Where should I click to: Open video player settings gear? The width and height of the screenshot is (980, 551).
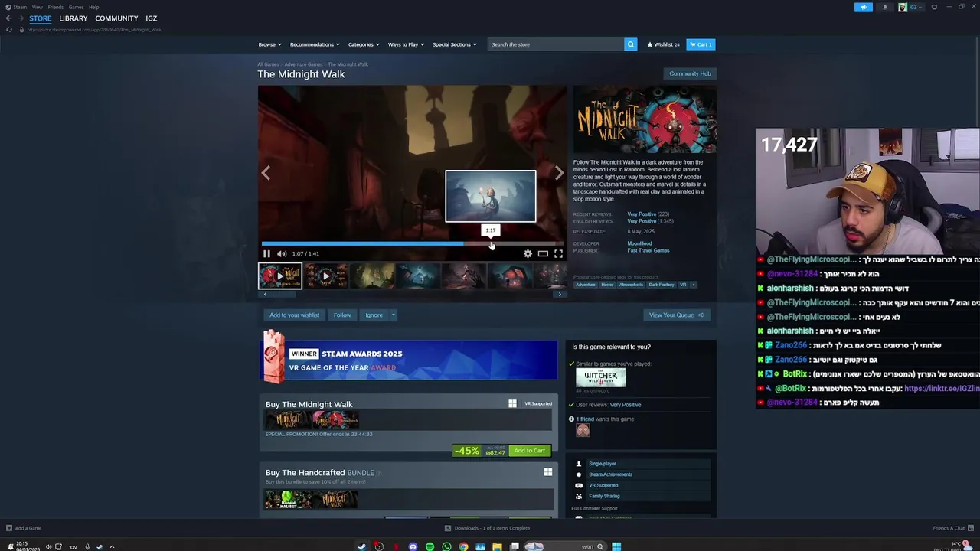pyautogui.click(x=528, y=253)
